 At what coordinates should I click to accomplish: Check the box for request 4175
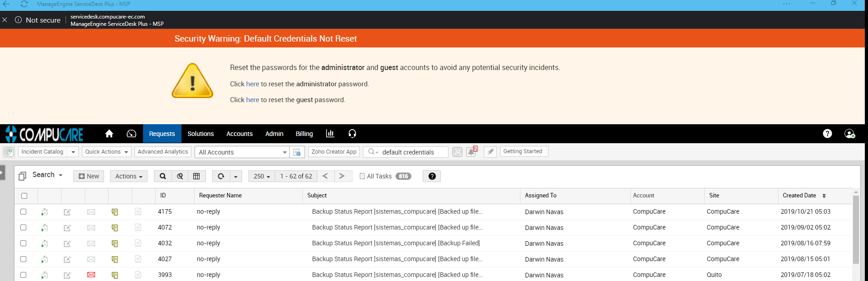(24, 211)
